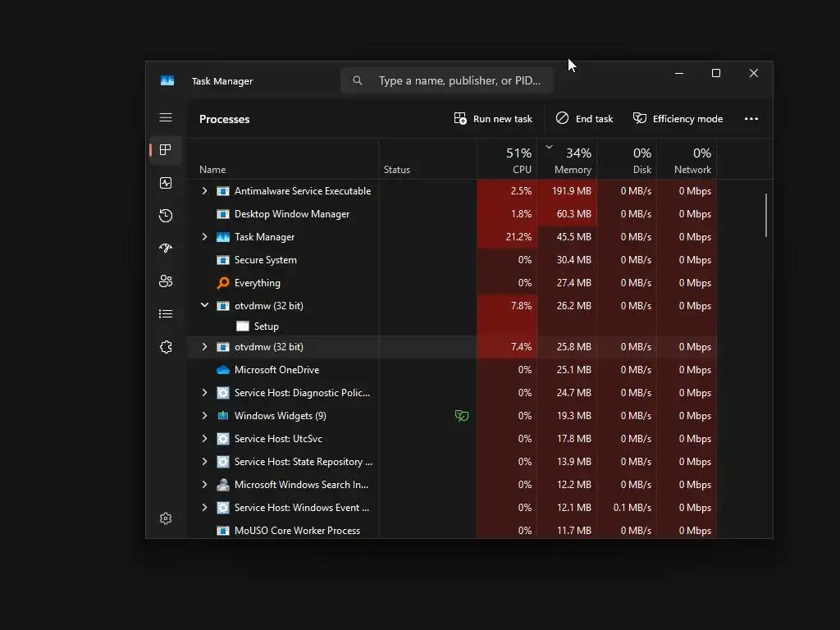Viewport: 840px width, 630px height.
Task: Open Task Manager settings gear
Action: pyautogui.click(x=166, y=518)
